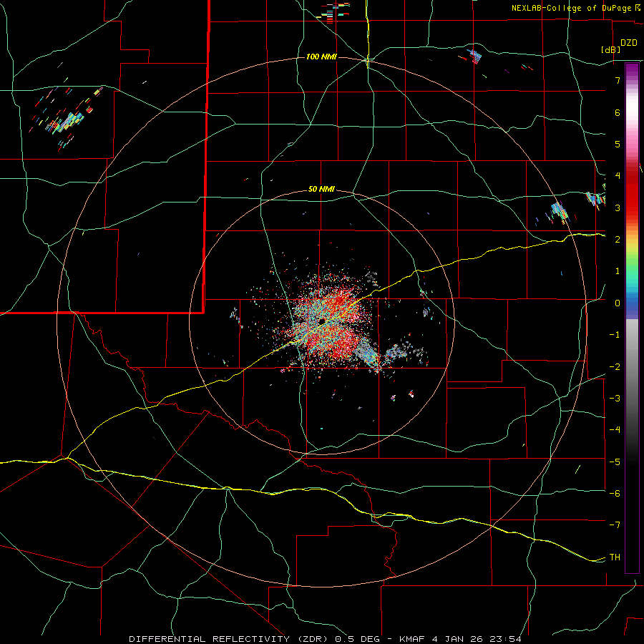The height and width of the screenshot is (644, 644).
Task: Click the positive 3 value on the scale
Action: click(618, 208)
